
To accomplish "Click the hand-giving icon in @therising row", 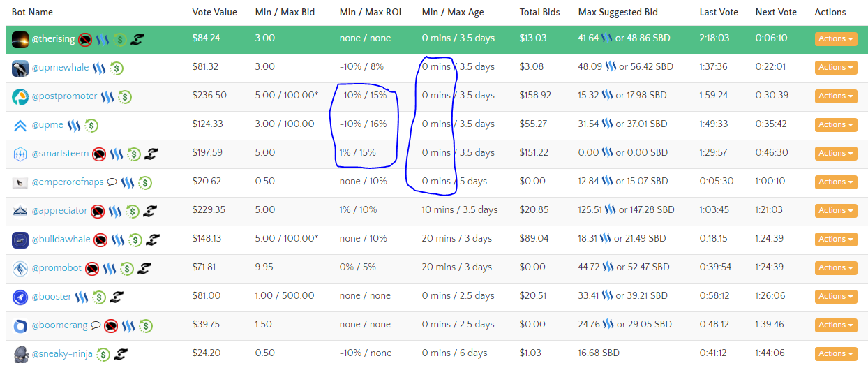I will point(137,40).
